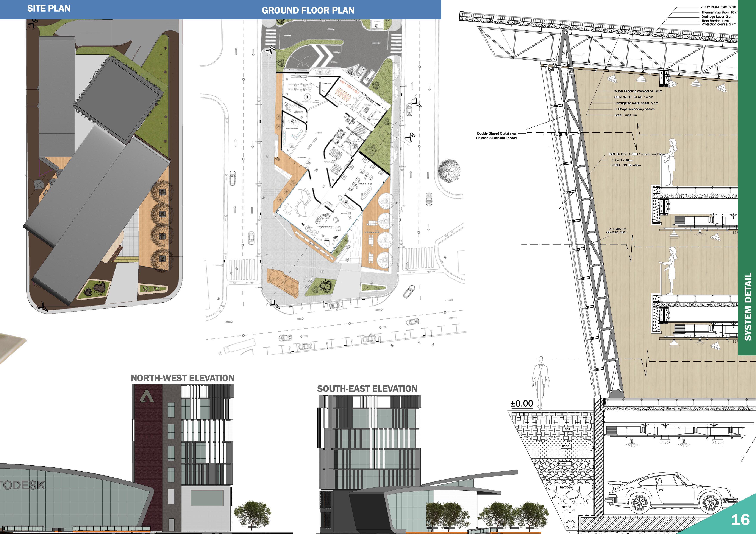This screenshot has height=534, width=756.
Task: Click the NORTH-WEST ELEVATION title
Action: 182,378
